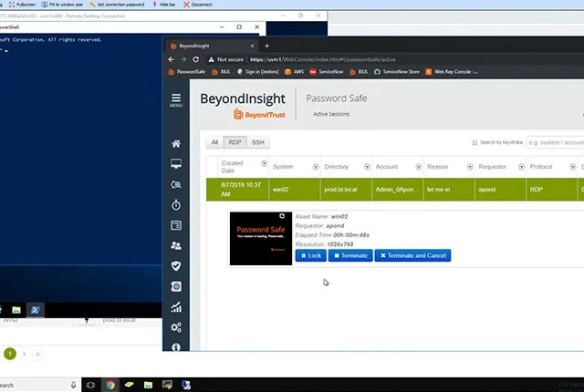Open the analytics chart sidebar icon
This screenshot has height=392, width=584.
176,307
